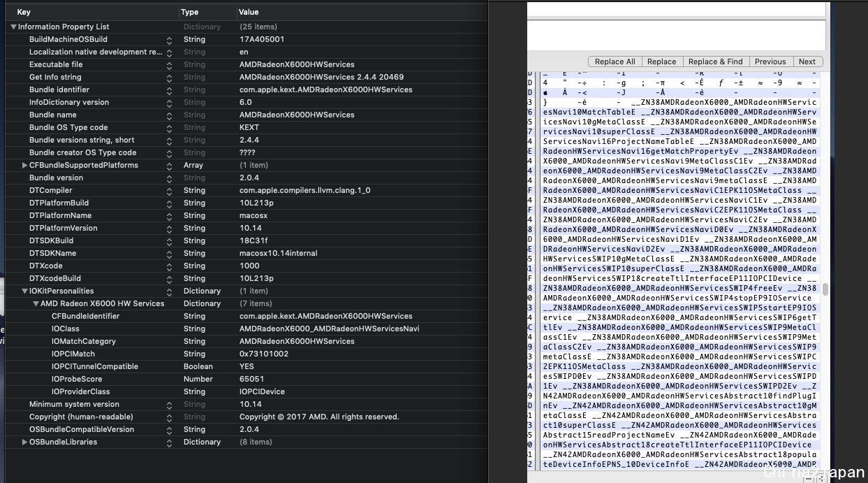Select the IOClass key row
Screen dimensions: 868x483
click(66, 329)
